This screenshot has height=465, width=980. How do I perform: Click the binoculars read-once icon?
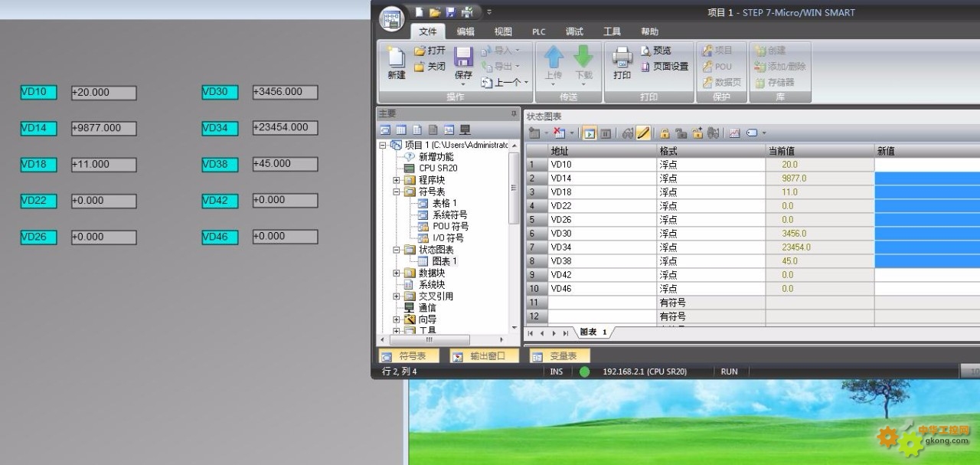point(628,133)
